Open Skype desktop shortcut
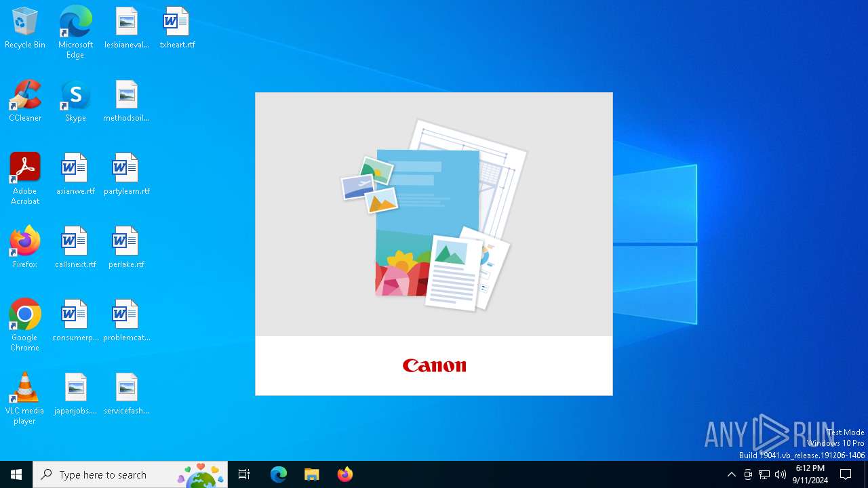The height and width of the screenshot is (488, 868). pos(75,101)
